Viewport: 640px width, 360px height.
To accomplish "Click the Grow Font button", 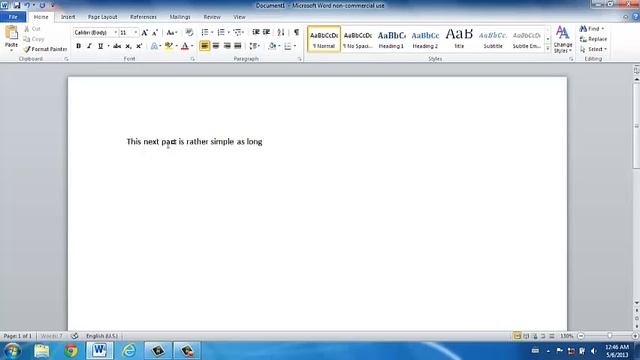I will coord(144,33).
